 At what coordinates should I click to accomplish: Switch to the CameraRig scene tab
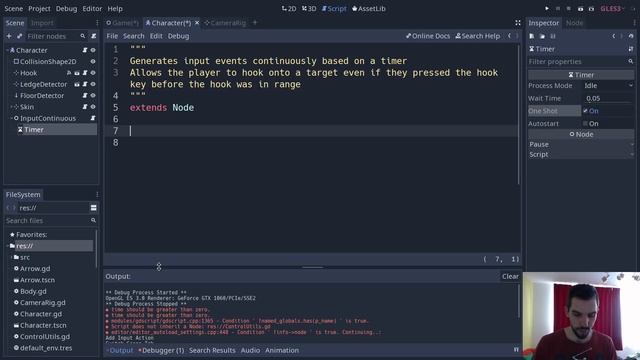(x=225, y=23)
